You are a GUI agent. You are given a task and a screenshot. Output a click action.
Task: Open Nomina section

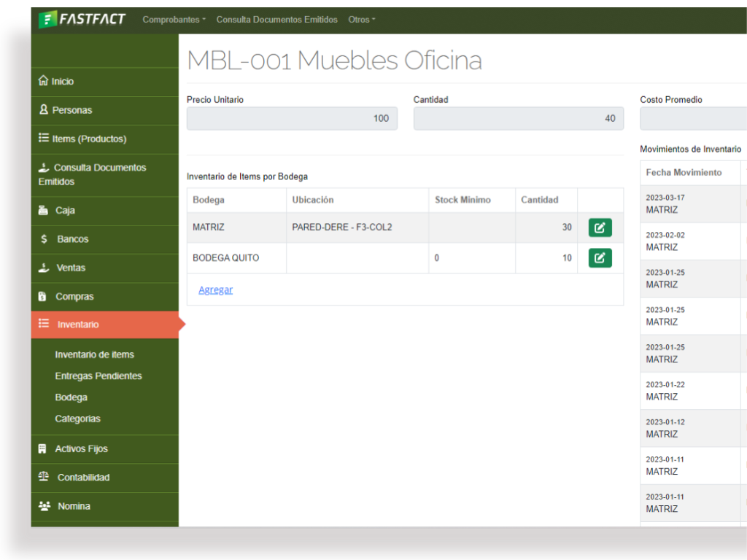105,506
